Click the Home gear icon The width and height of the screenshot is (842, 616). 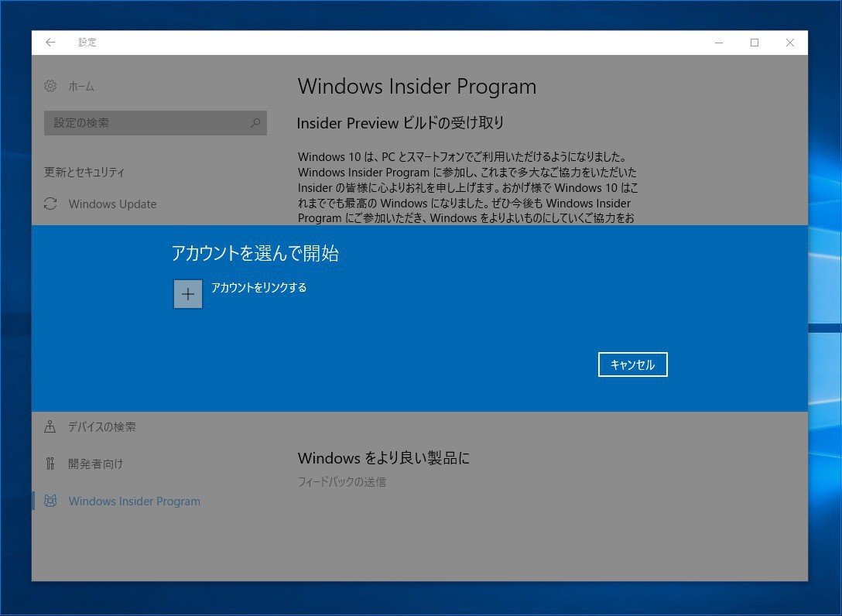click(x=50, y=86)
